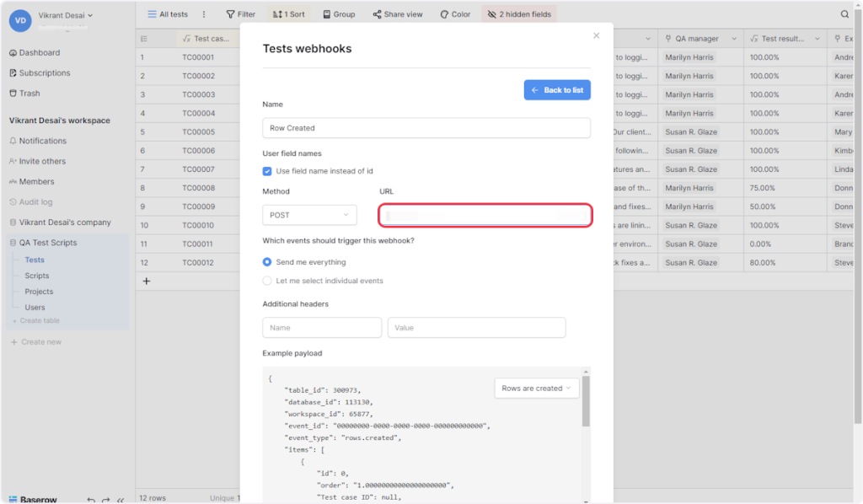Image resolution: width=863 pixels, height=504 pixels.
Task: Close the Tests webhooks modal
Action: pyautogui.click(x=597, y=35)
